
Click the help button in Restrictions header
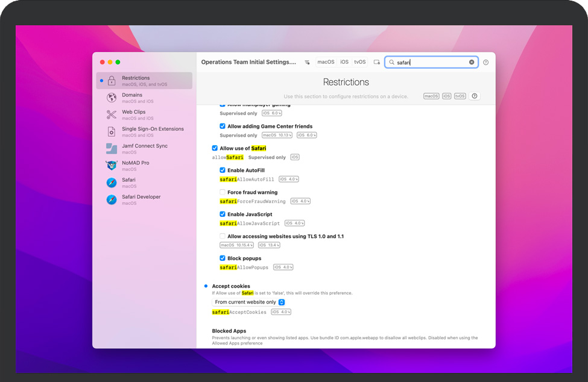[x=475, y=96]
